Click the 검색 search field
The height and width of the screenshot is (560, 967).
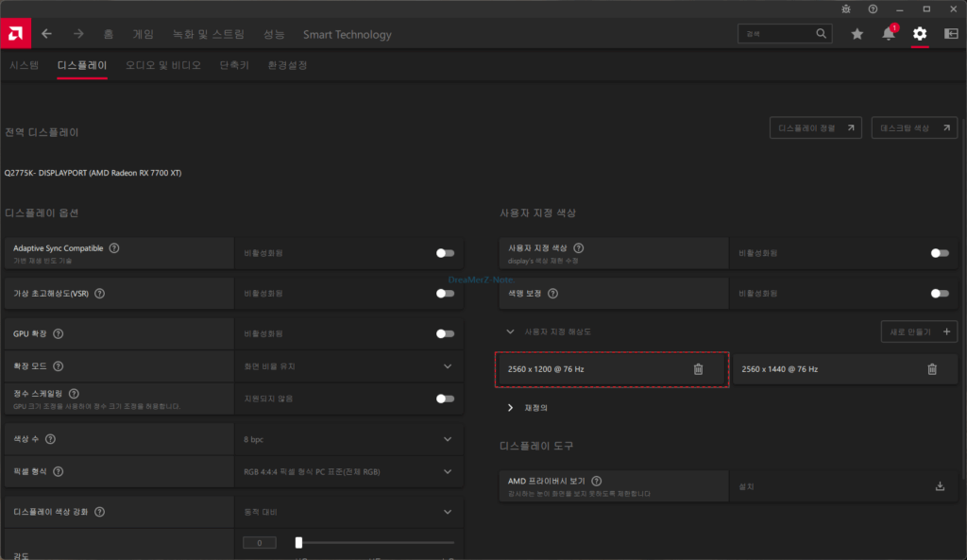coord(785,33)
